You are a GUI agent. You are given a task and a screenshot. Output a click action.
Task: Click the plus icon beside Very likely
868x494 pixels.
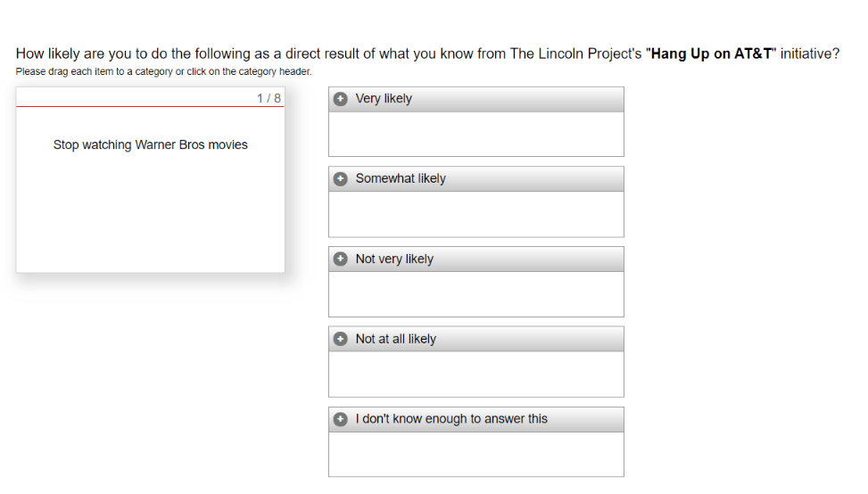(340, 99)
